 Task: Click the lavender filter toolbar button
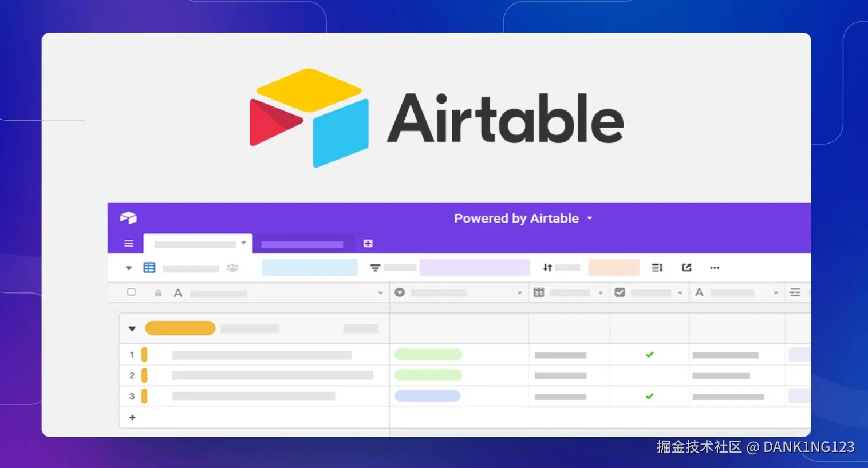(475, 268)
